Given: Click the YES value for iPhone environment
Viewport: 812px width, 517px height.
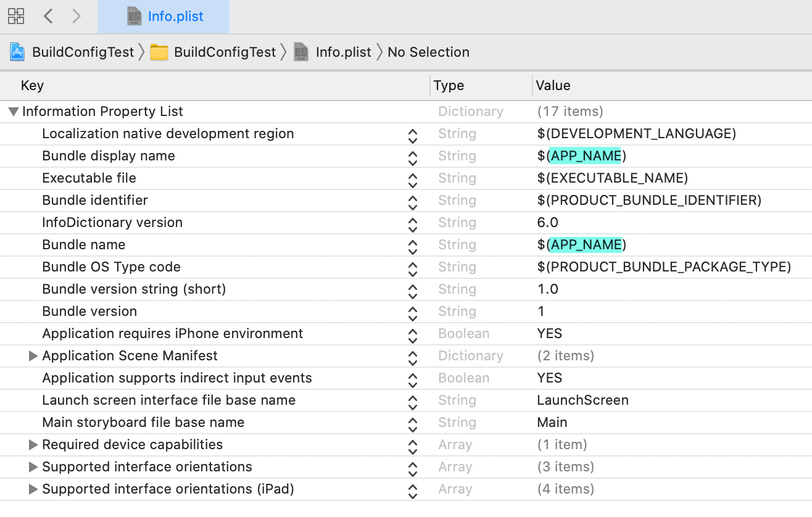Looking at the screenshot, I should click(x=550, y=334).
